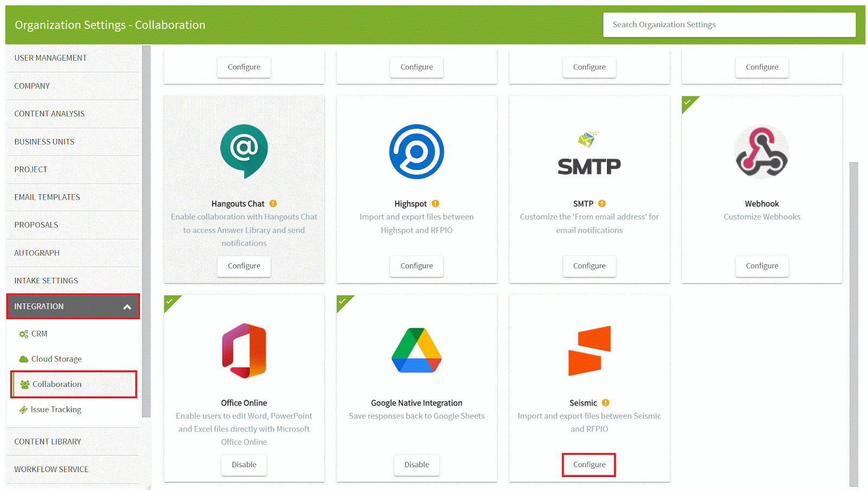Viewport: 868px width, 490px height.
Task: Open Business Units section
Action: coord(73,142)
